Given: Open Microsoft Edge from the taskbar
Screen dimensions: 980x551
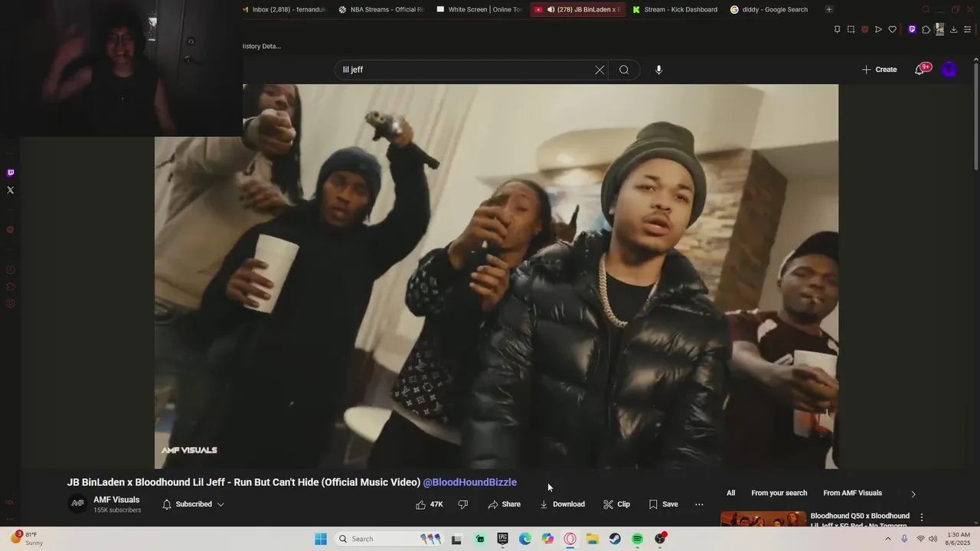Looking at the screenshot, I should point(524,539).
